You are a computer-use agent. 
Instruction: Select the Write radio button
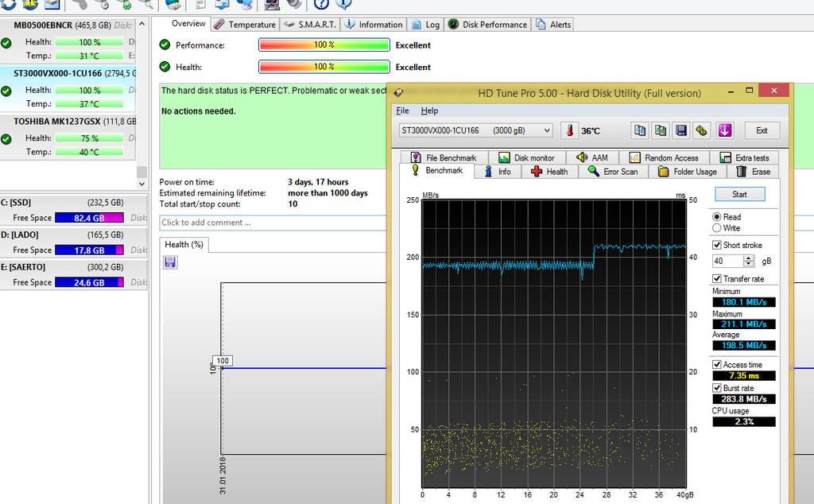[717, 228]
